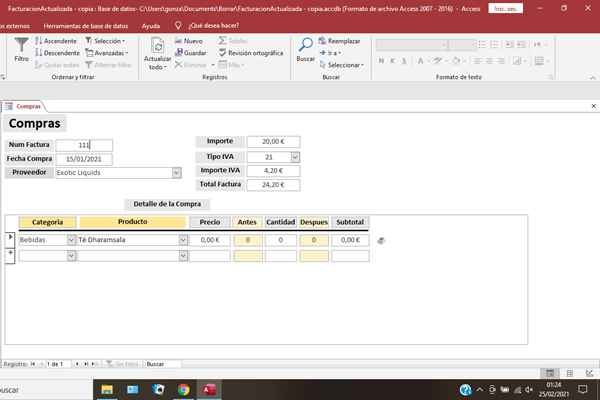
Task: Open the Buscar magnifier tool
Action: (x=305, y=48)
